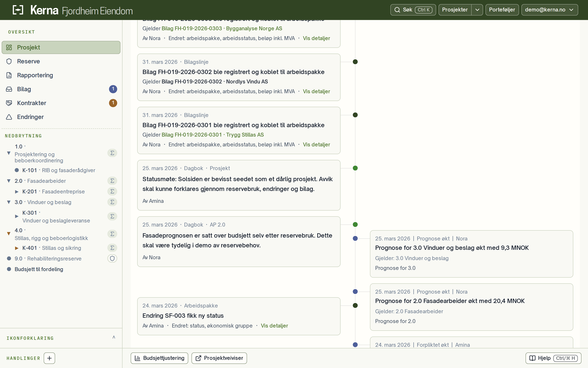Click the Prosjekt grid icon in sidebar
Screen dimensions: 588x368
pos(9,47)
